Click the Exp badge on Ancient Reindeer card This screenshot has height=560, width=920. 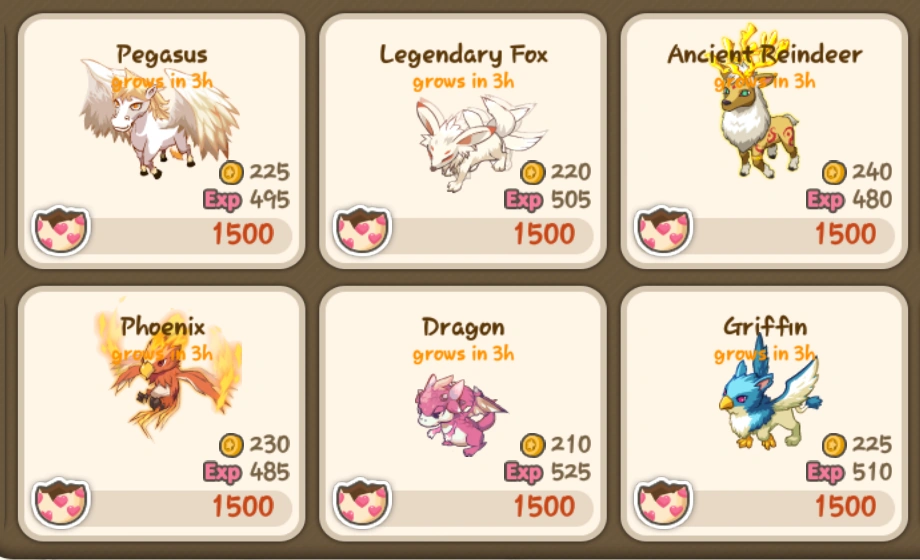pos(826,200)
